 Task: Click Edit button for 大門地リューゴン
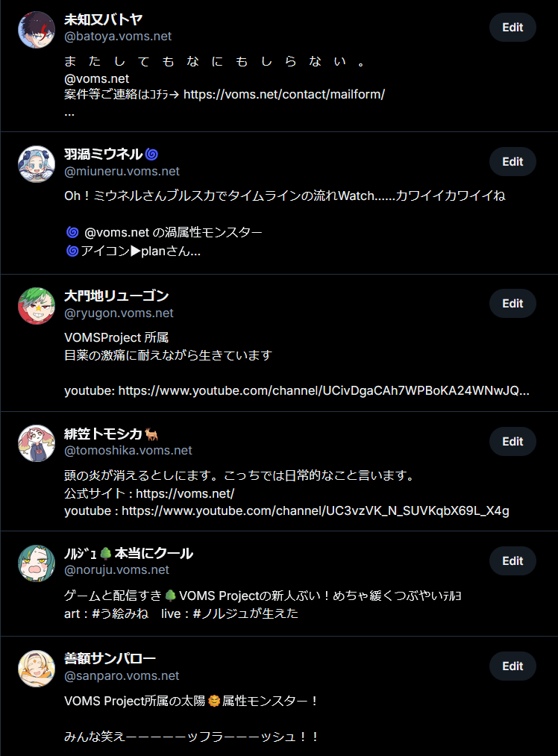(512, 303)
